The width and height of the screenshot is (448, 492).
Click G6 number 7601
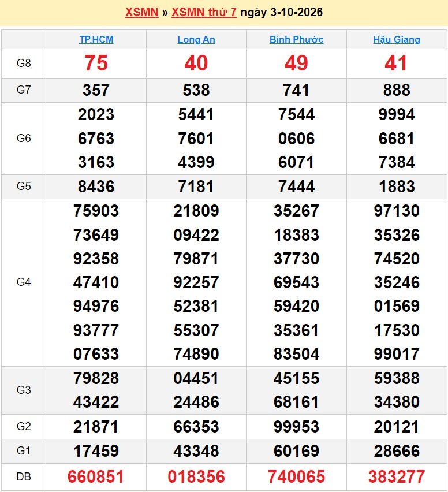coord(196,139)
